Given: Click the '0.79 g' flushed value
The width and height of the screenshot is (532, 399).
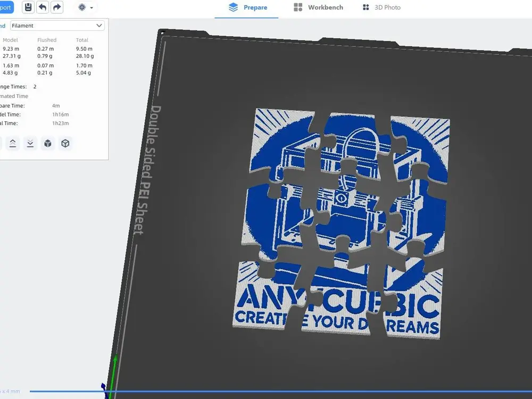Looking at the screenshot, I should click(x=45, y=56).
